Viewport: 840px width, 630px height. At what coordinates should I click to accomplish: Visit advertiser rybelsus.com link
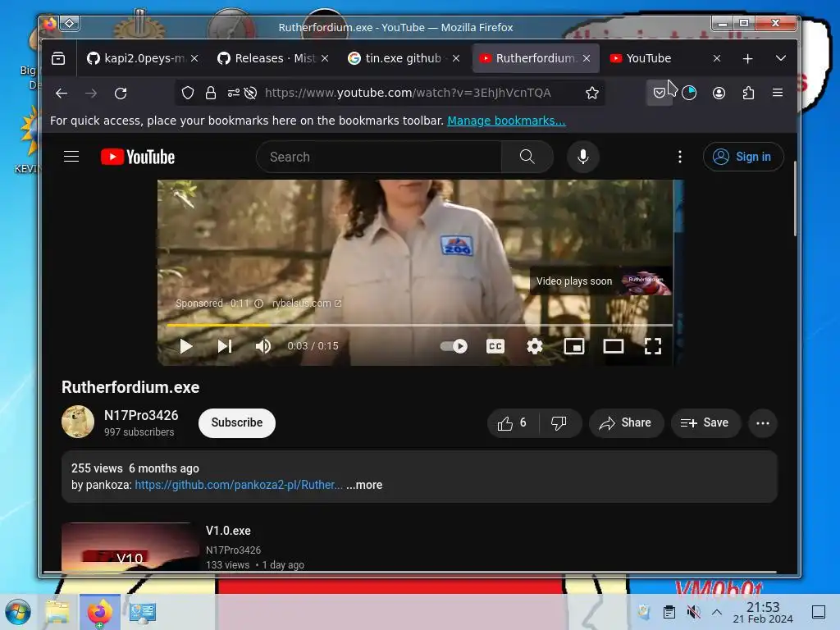[307, 304]
